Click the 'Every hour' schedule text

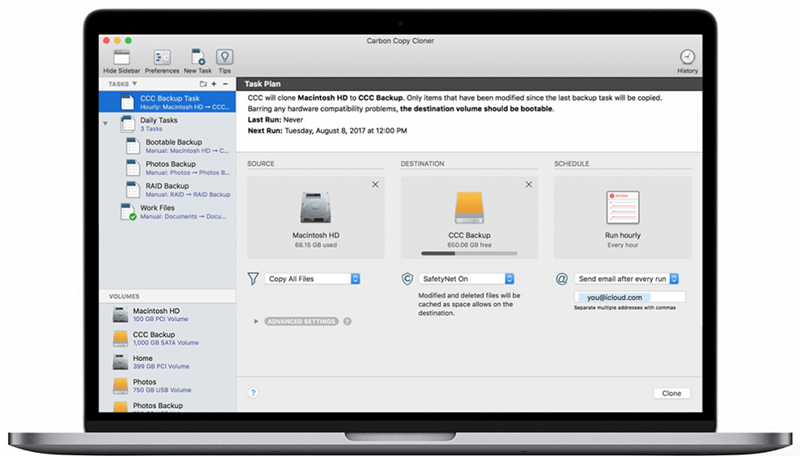coord(622,245)
